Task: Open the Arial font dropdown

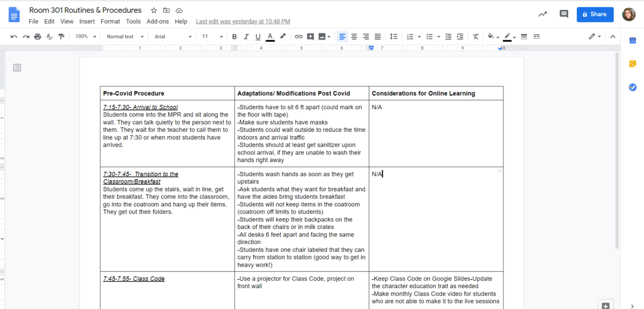Action: 173,37
